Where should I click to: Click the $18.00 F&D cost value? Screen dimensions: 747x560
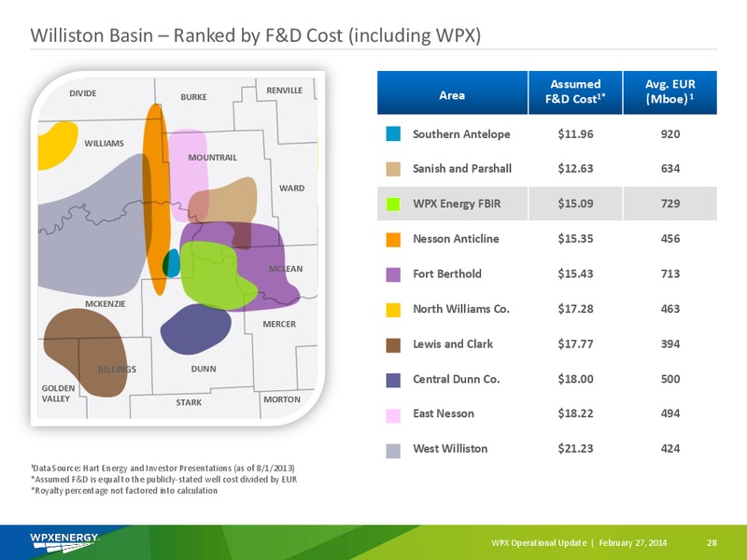(575, 379)
